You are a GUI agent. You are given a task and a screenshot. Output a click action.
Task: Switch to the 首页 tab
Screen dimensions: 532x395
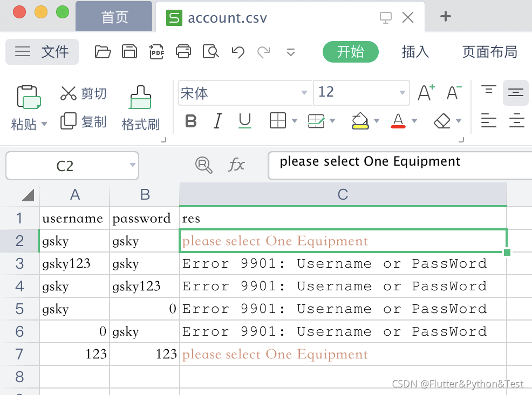pos(114,17)
